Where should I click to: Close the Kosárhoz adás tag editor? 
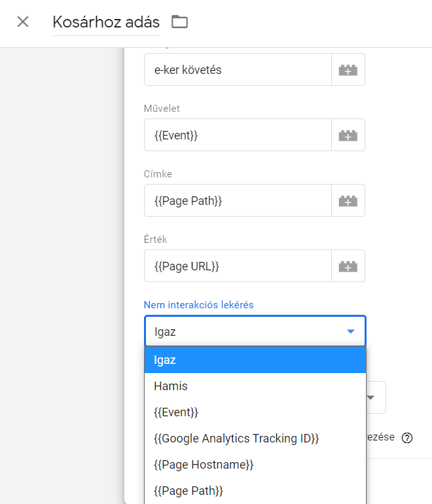click(23, 22)
